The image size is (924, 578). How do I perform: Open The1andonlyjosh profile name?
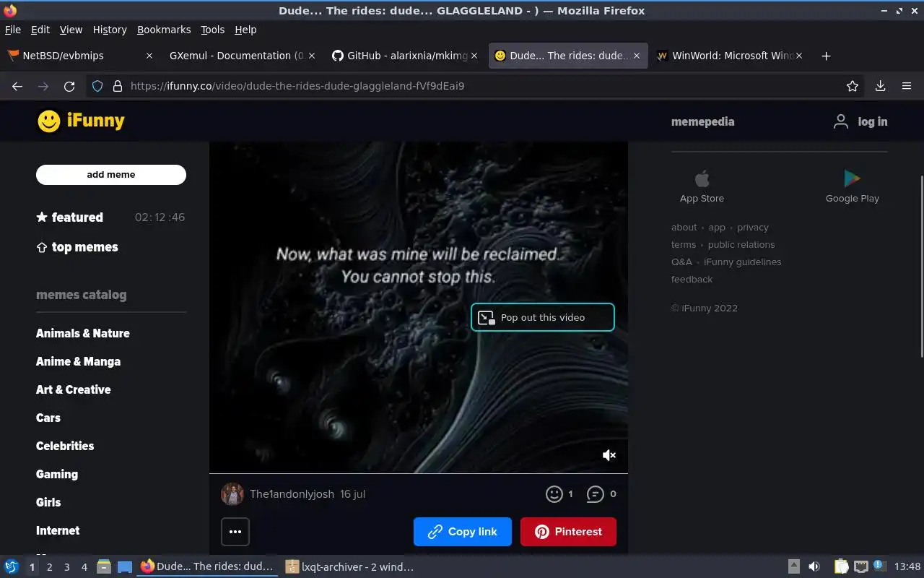point(292,494)
